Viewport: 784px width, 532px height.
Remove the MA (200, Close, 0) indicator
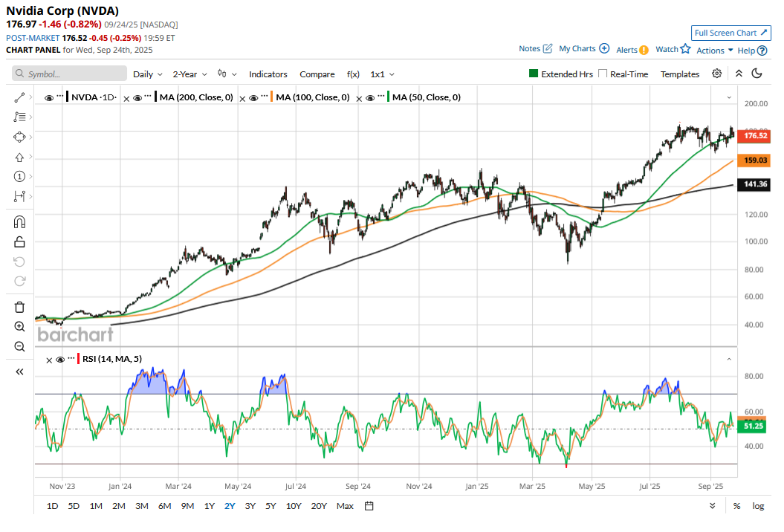point(126,99)
